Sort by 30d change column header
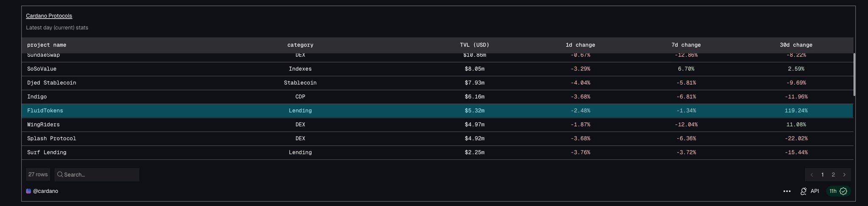 point(796,45)
